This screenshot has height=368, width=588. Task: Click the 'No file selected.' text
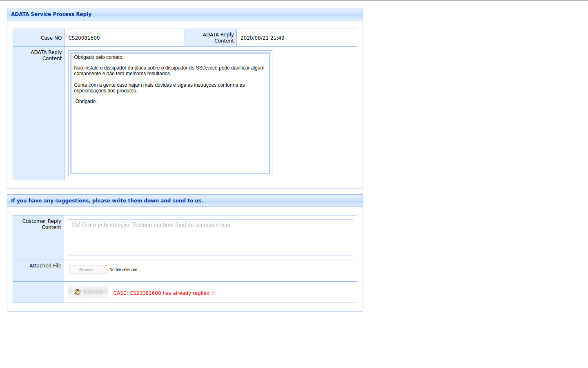[x=124, y=270]
